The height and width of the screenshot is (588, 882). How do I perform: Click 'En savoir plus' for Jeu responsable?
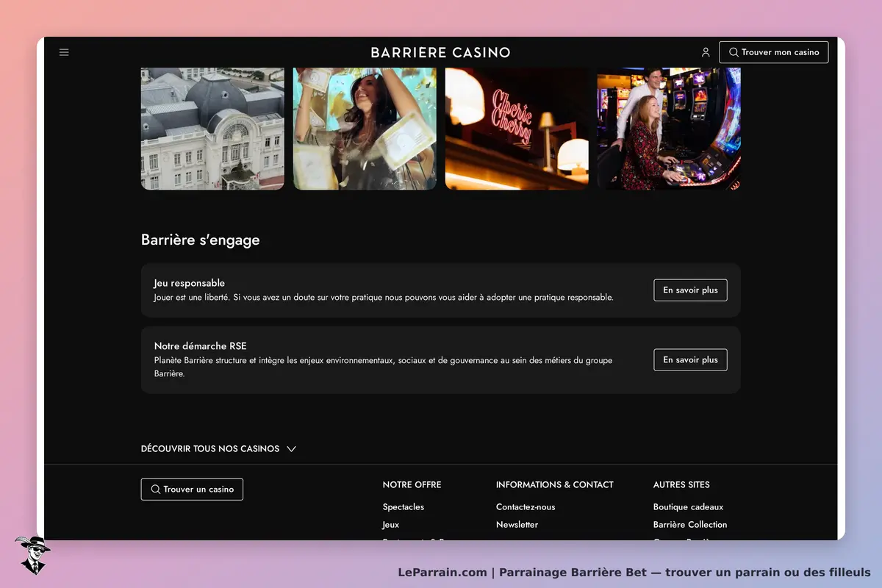coord(690,290)
